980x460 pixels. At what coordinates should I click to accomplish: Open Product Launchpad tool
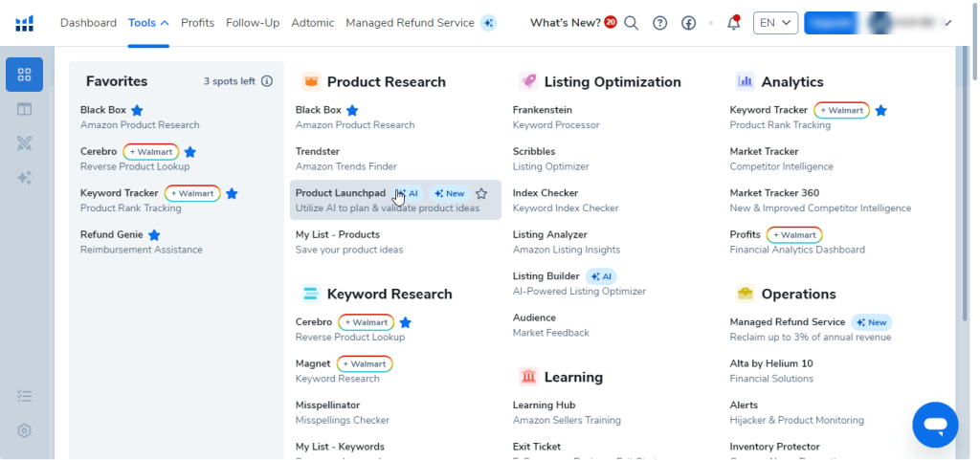pos(395,200)
